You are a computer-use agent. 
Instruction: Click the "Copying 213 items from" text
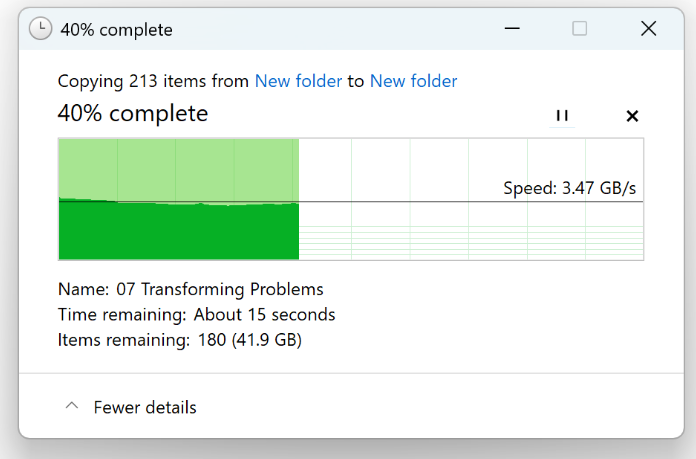(x=153, y=81)
